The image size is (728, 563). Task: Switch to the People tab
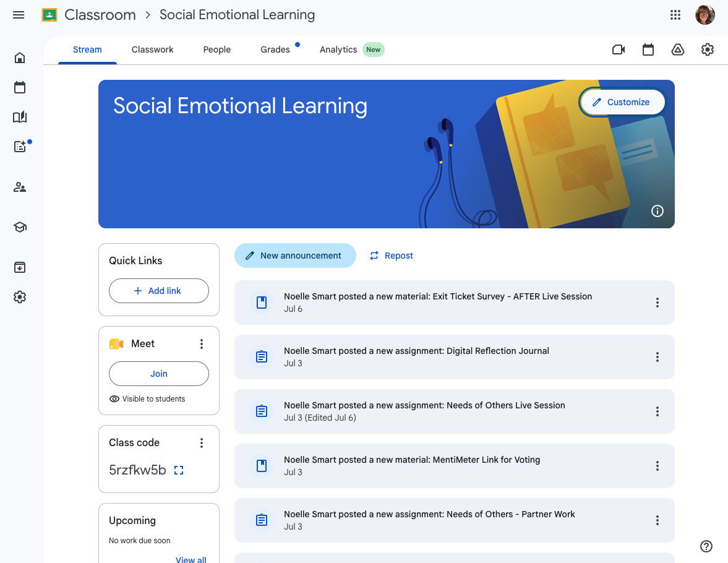click(x=217, y=49)
